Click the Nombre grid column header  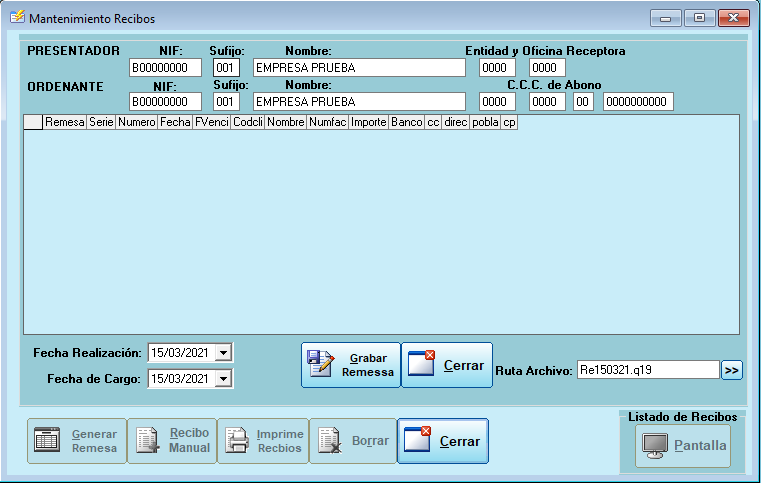click(x=286, y=122)
